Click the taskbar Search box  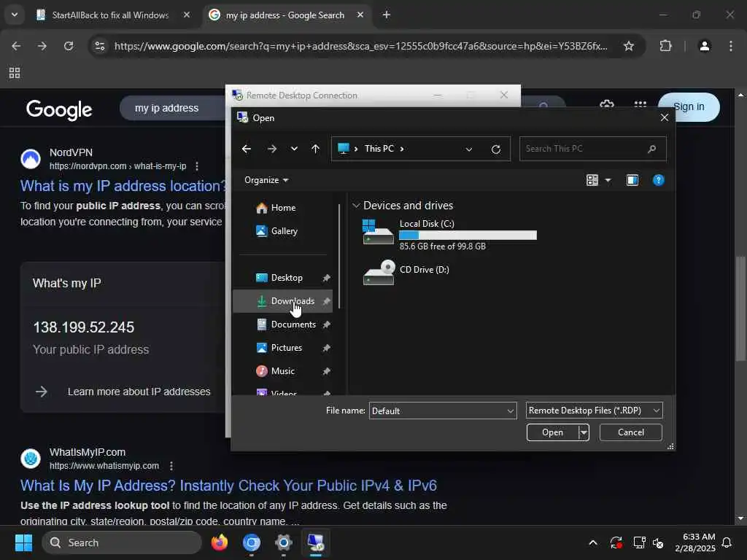coord(122,542)
